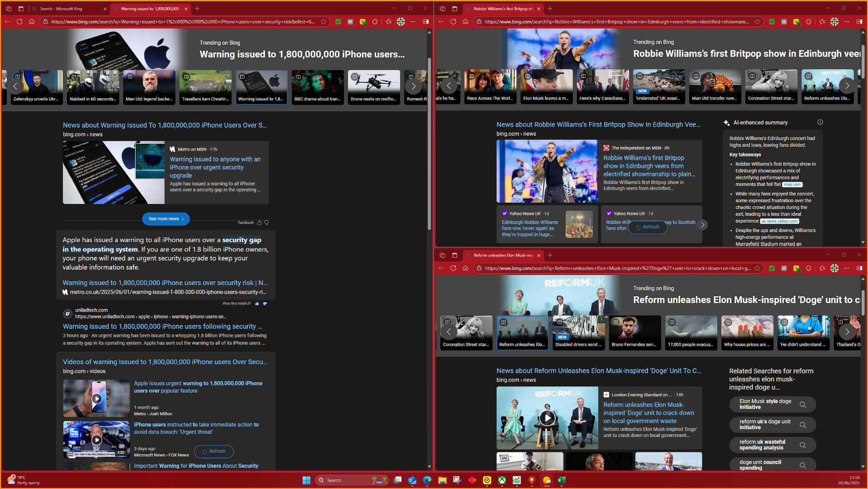Screen dimensions: 868x489
Task: Go home in the left iPhone warning window
Action: (32, 22)
